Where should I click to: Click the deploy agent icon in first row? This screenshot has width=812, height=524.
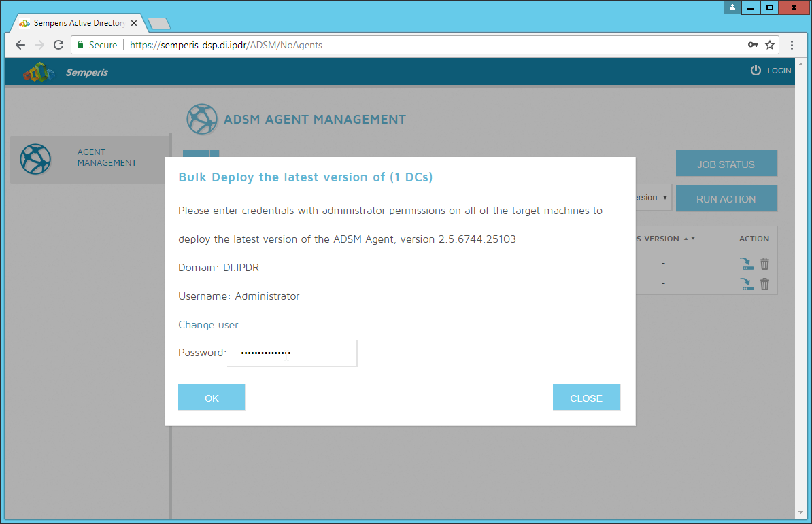747,264
